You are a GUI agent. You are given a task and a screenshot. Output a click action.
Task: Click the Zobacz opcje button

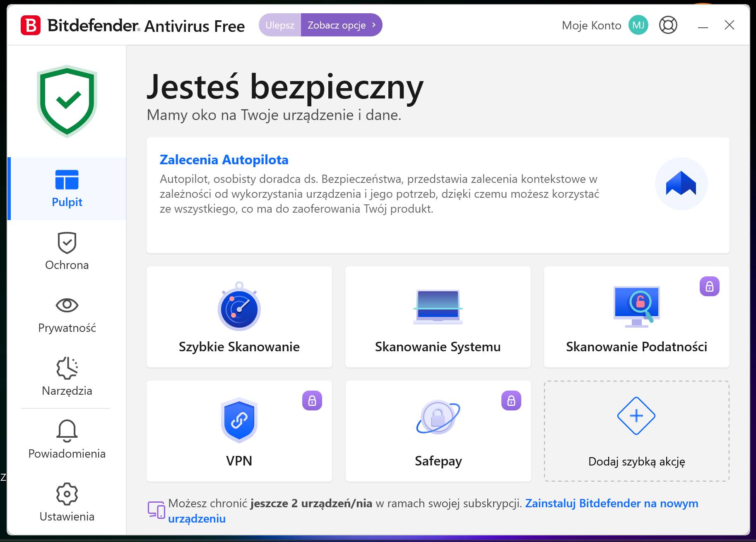click(342, 25)
